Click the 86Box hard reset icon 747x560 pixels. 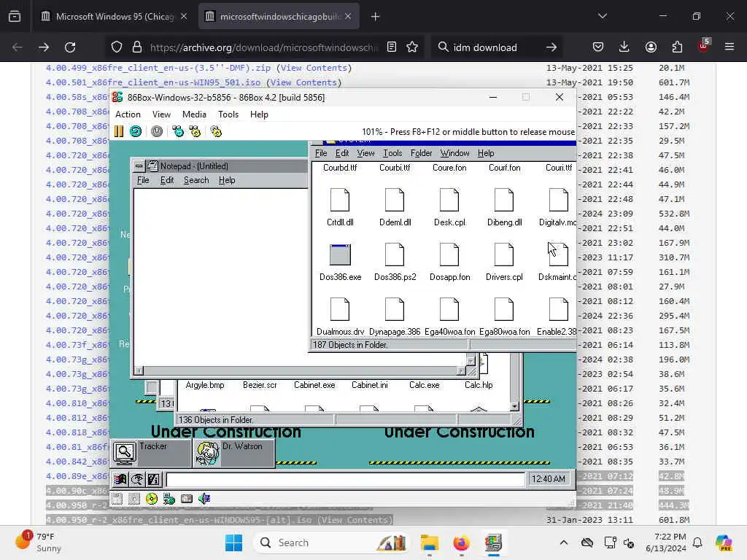click(136, 131)
